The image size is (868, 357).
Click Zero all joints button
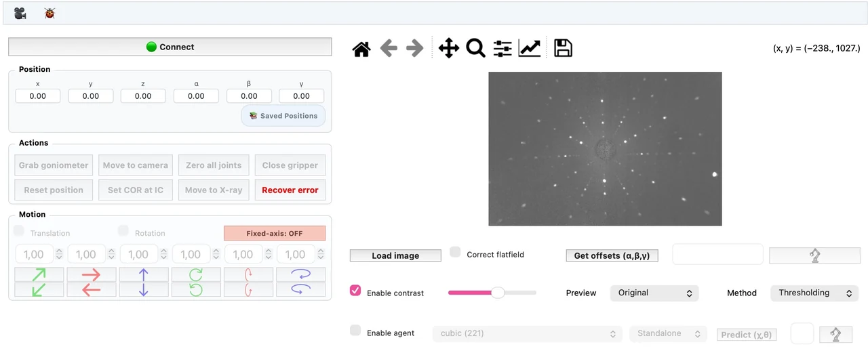tap(214, 165)
